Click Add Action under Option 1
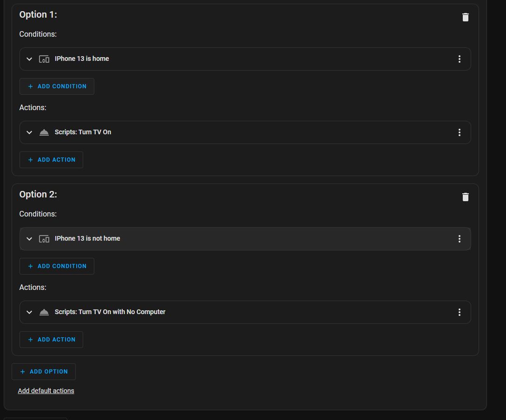Viewport: 506px width, 420px height. pos(51,160)
